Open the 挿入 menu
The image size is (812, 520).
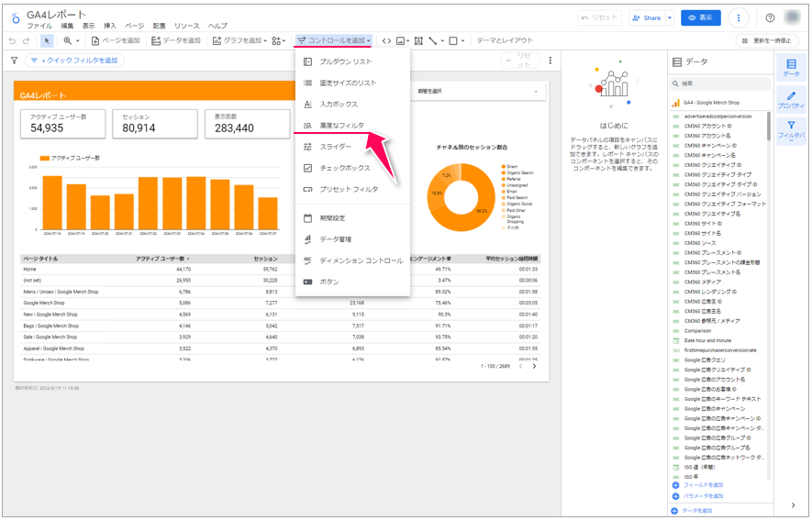point(110,26)
